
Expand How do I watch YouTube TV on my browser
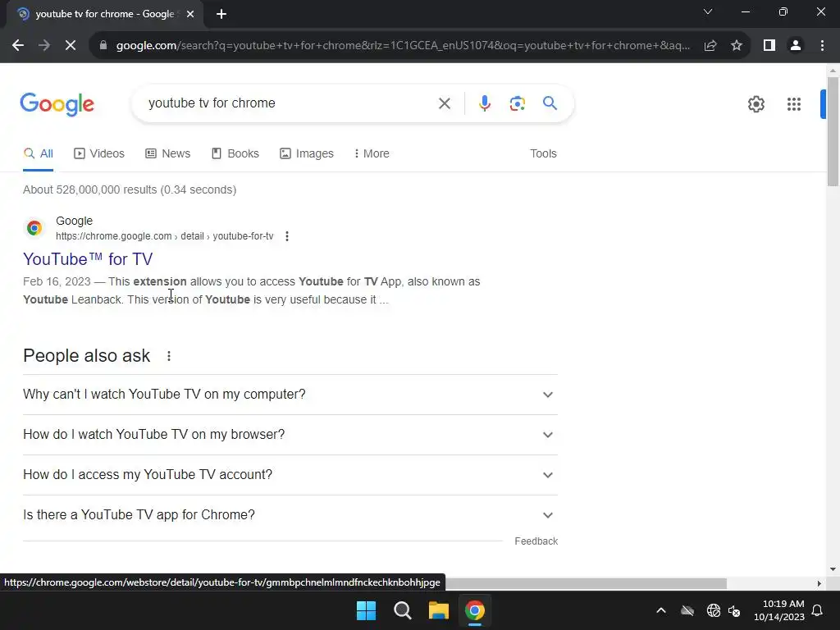click(290, 435)
